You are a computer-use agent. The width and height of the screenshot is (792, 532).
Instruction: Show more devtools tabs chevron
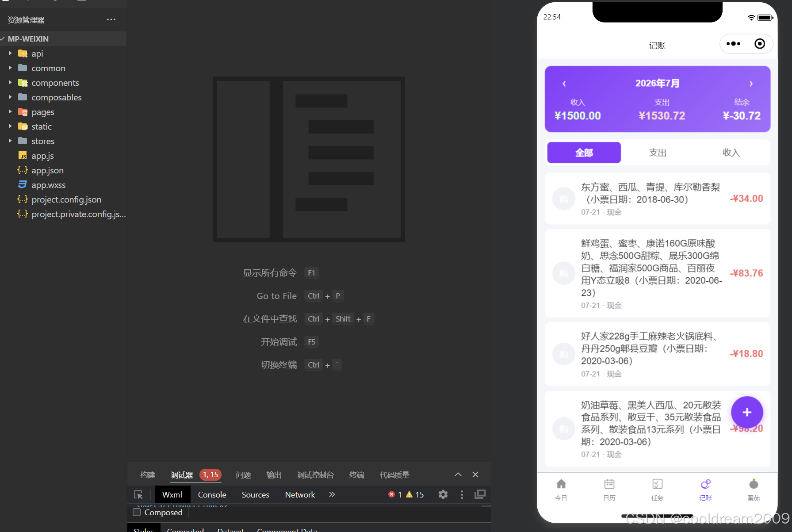tap(332, 494)
